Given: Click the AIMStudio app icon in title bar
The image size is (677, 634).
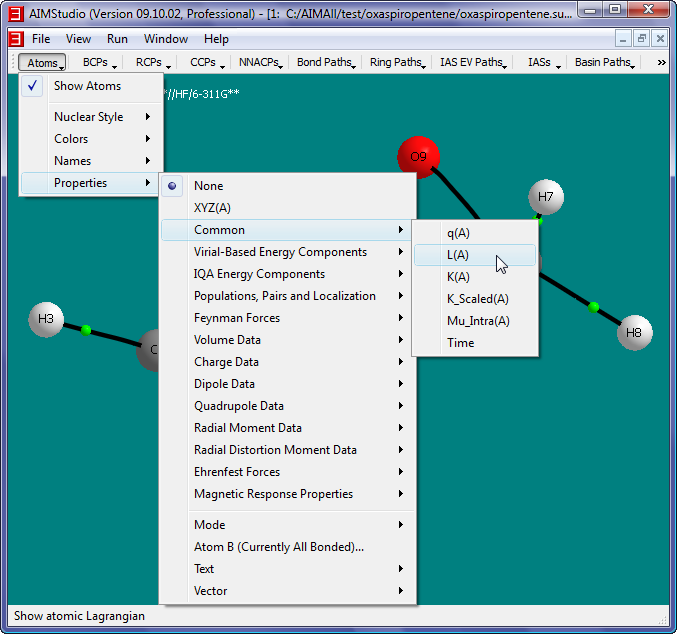Looking at the screenshot, I should click(15, 12).
